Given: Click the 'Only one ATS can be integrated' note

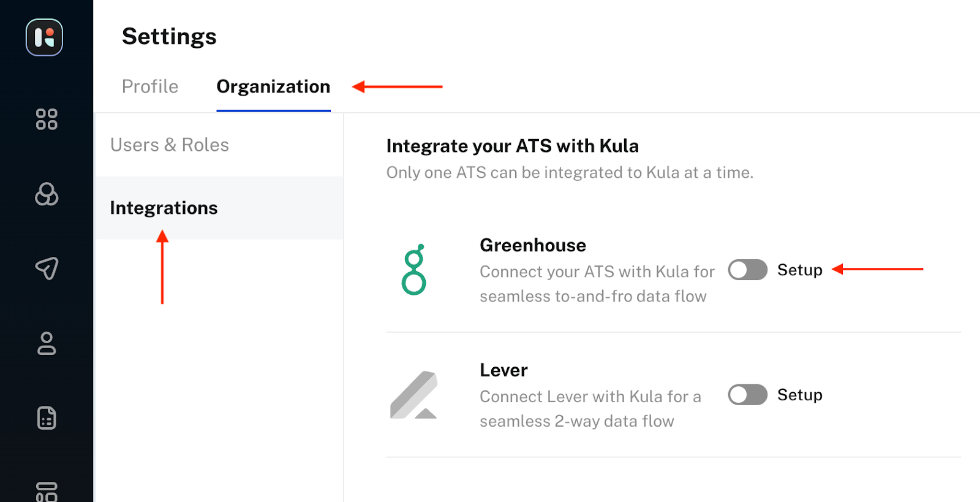Looking at the screenshot, I should (x=570, y=173).
